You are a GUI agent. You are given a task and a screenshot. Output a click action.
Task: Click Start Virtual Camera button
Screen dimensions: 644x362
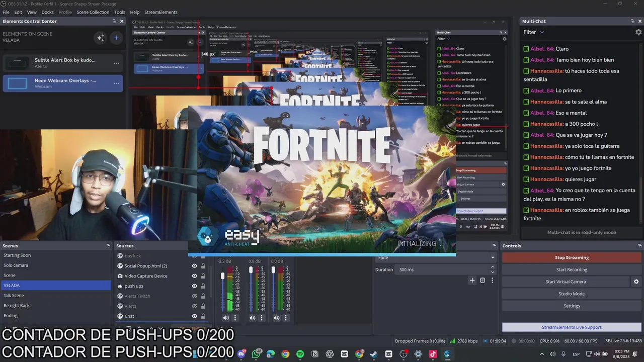point(566,282)
